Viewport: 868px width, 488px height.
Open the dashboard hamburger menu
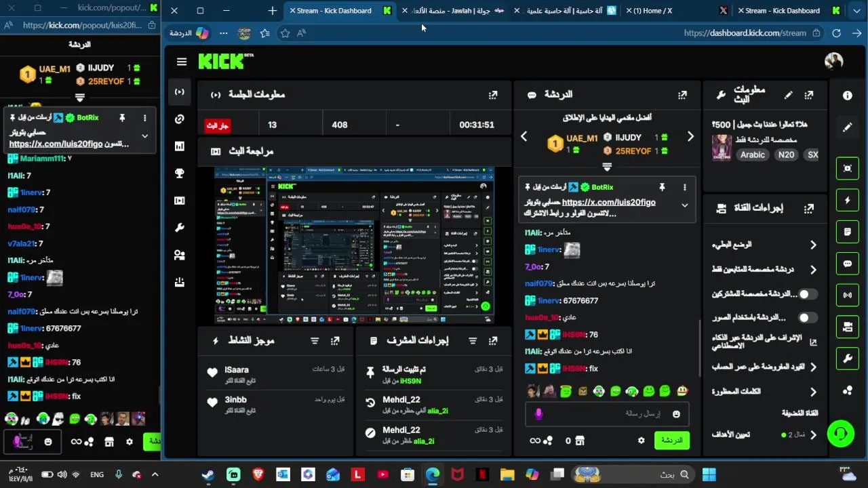(181, 62)
